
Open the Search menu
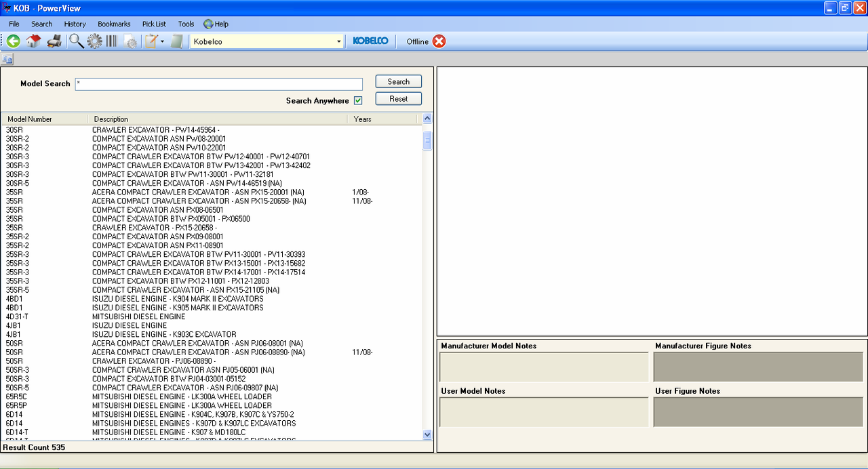pyautogui.click(x=41, y=24)
